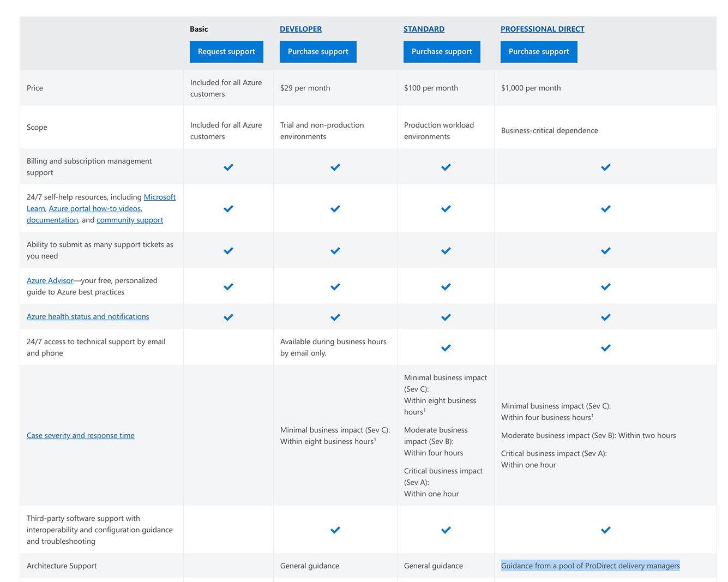The height and width of the screenshot is (582, 728).
Task: Open the Azure Advisor link
Action: tap(50, 280)
